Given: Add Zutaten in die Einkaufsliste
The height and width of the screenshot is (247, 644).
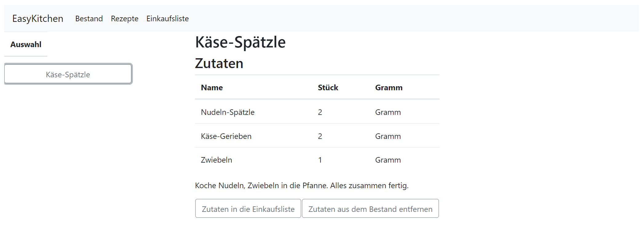Looking at the screenshot, I should pyautogui.click(x=248, y=209).
